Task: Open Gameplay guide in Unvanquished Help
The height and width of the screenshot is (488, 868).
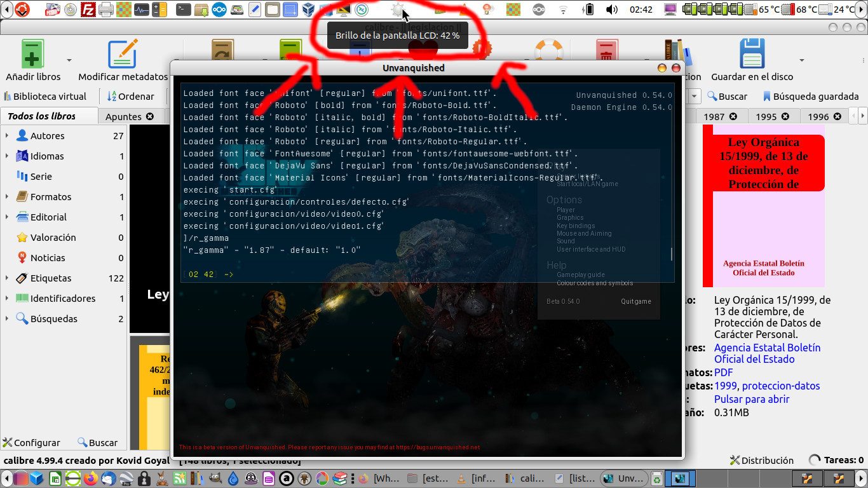Action: pos(581,275)
